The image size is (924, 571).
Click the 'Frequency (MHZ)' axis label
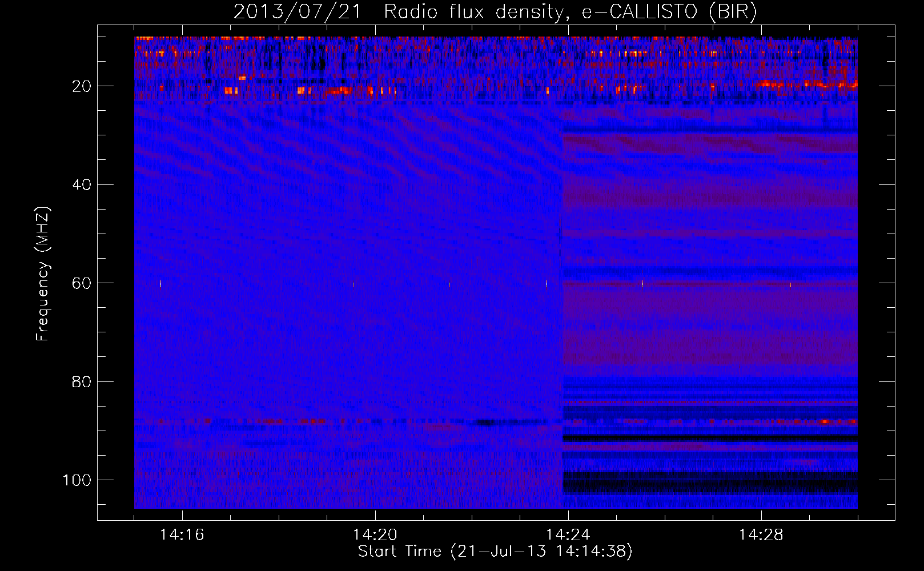click(43, 274)
